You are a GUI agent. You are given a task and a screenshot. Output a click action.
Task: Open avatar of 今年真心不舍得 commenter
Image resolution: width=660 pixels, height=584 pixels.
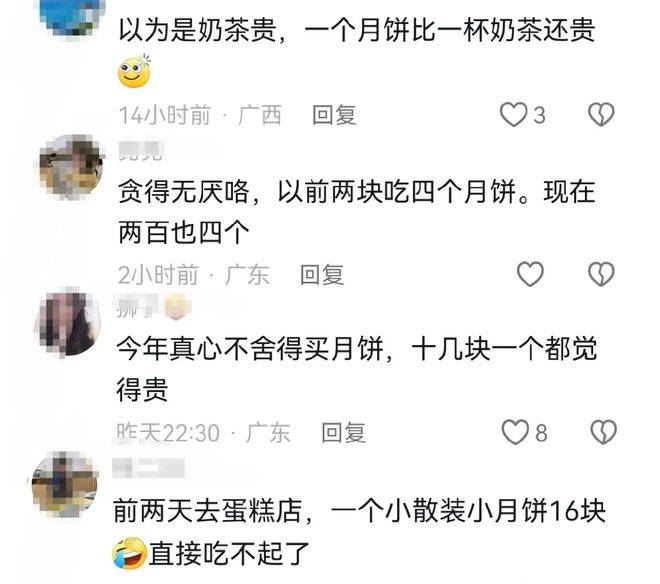click(x=68, y=323)
